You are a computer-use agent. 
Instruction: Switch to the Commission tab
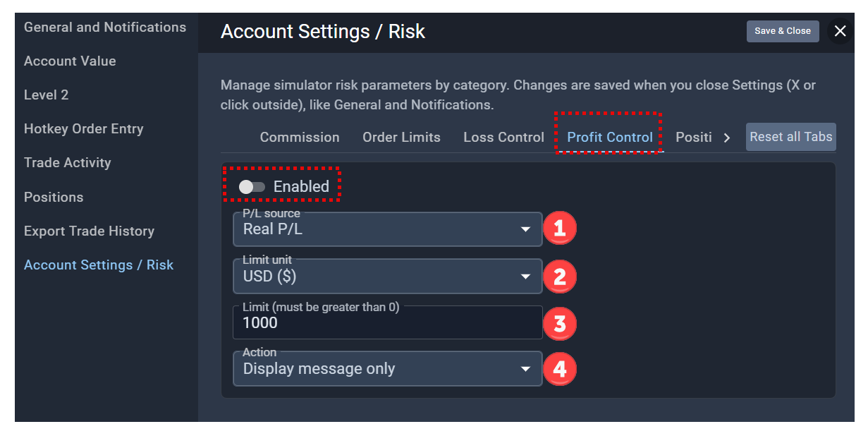pos(300,138)
